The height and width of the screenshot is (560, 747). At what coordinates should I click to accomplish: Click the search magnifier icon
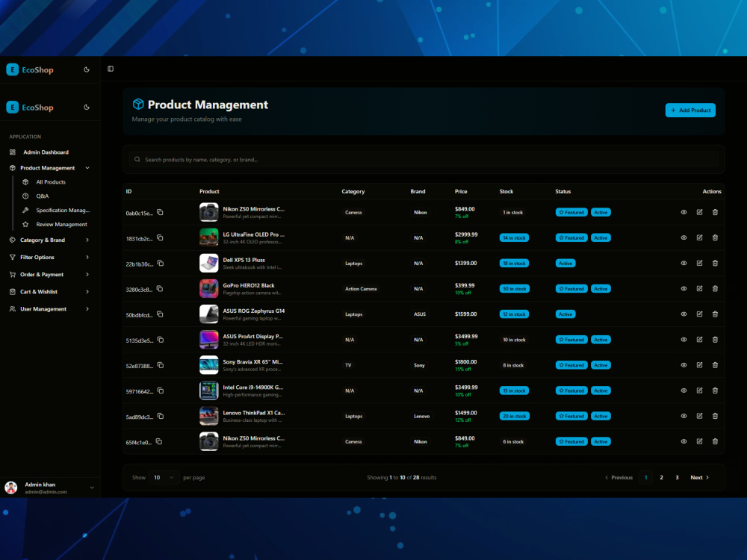tap(137, 160)
